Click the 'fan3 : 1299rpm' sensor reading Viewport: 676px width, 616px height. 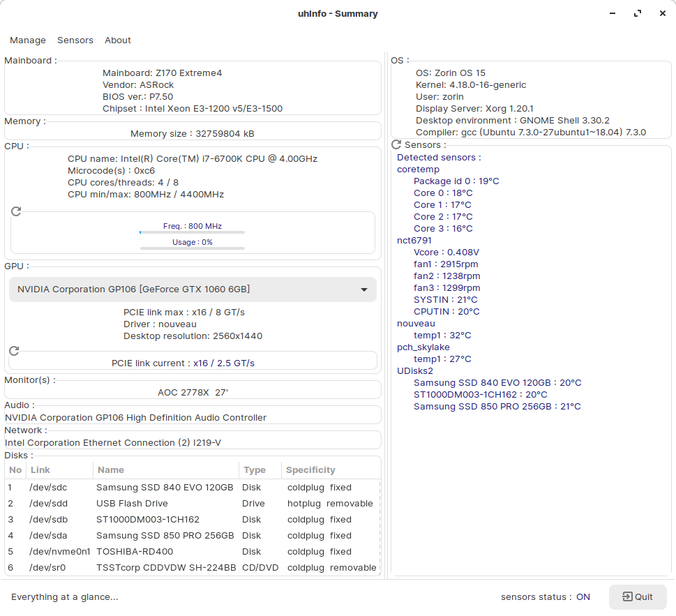[x=447, y=288]
